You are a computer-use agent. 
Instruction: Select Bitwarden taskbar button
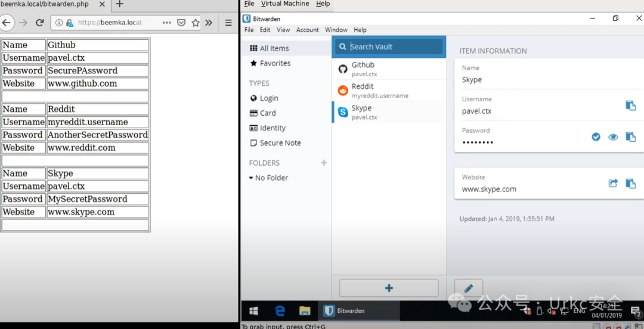359,311
